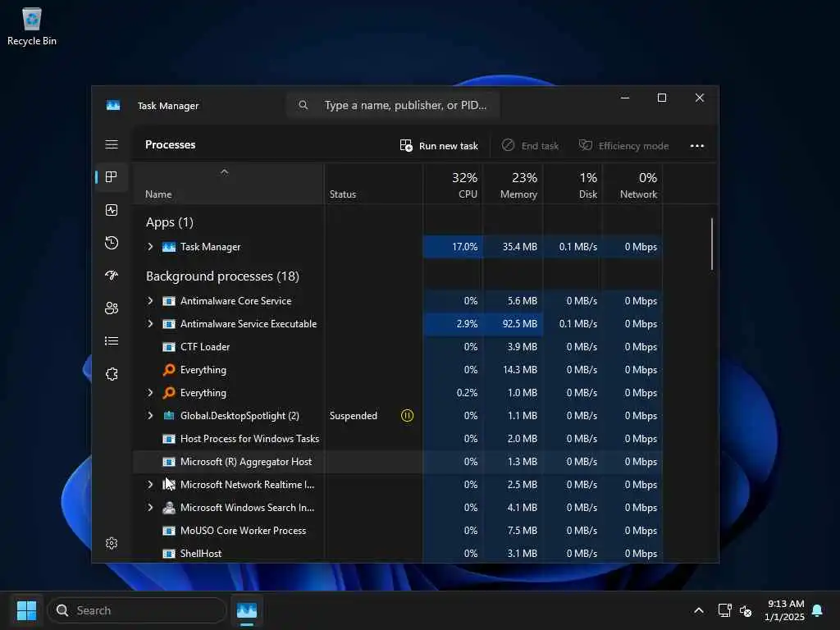Click Run new task button

point(439,146)
